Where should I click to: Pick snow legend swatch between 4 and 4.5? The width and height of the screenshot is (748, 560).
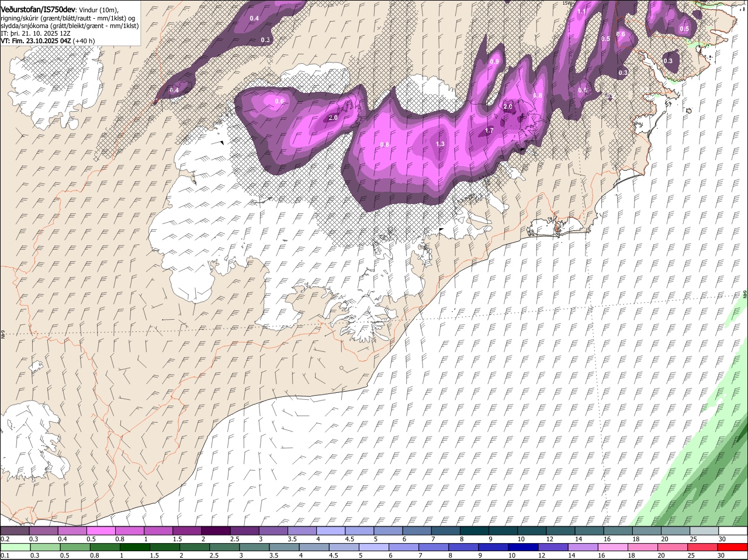click(x=331, y=531)
